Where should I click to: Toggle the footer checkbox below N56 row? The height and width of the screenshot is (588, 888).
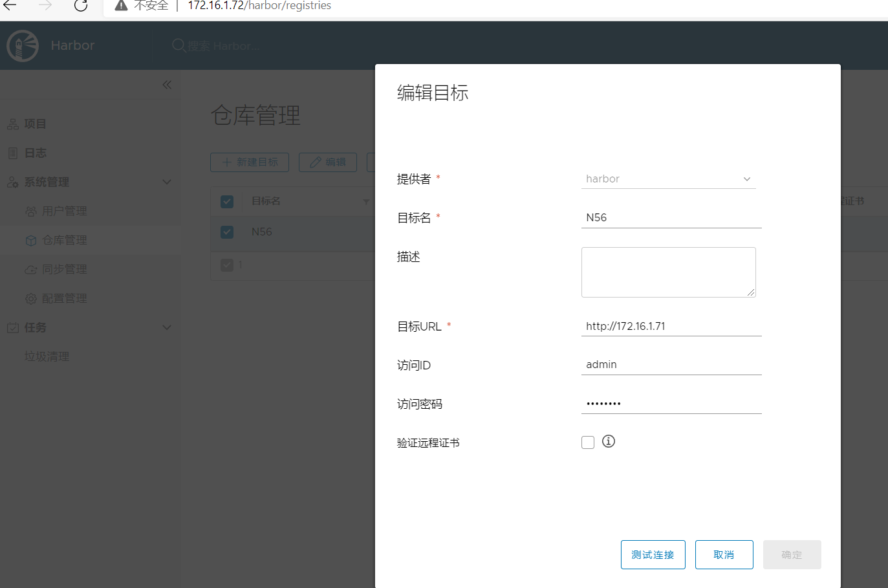pyautogui.click(x=227, y=265)
